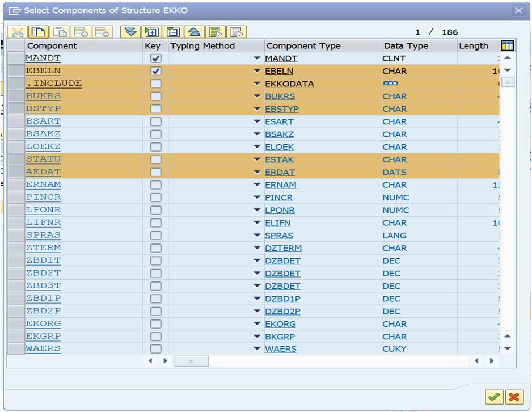Click the Cut scissors toolbar icon
Viewport: 532px width, 412px height.
tap(18, 32)
